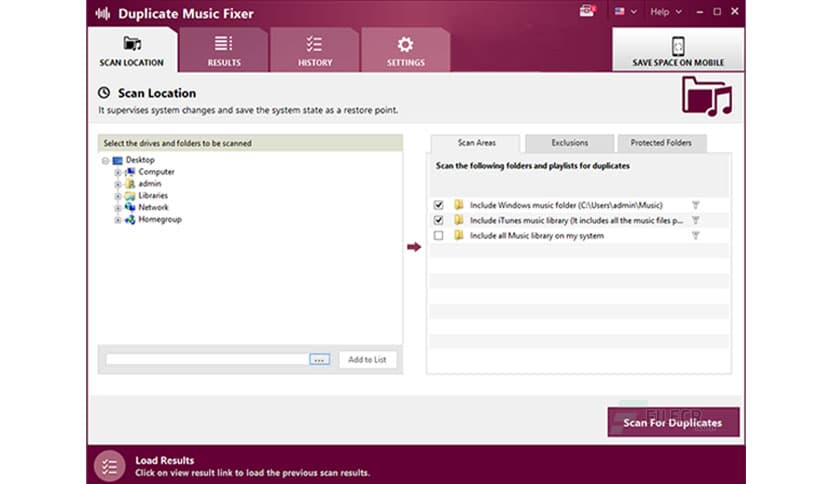Select the Libraries icon in tree
Screen dimensions: 836x484
pyautogui.click(x=130, y=196)
